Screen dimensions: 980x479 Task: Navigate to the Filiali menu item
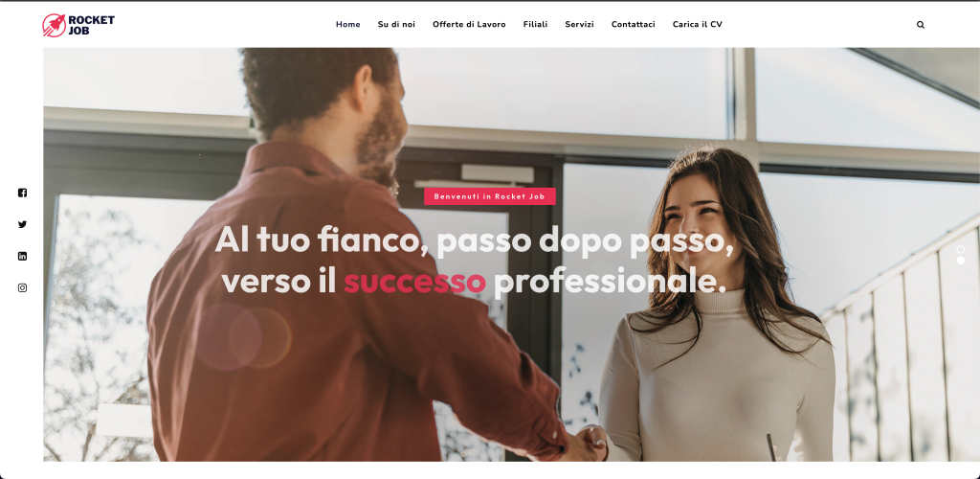pos(536,24)
